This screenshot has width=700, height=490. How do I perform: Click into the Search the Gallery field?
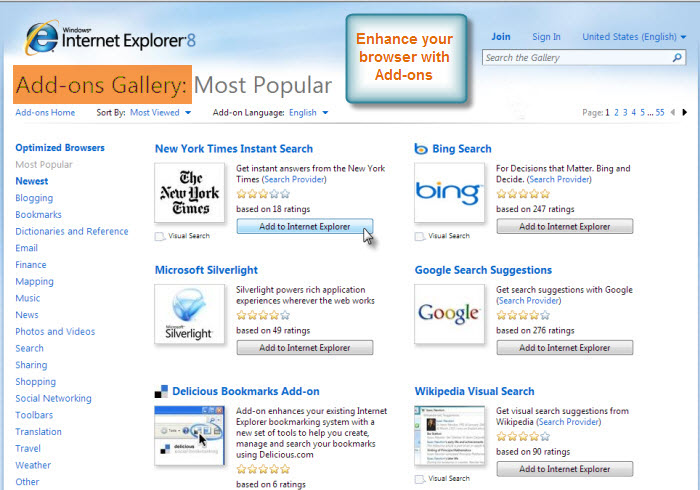pos(574,58)
